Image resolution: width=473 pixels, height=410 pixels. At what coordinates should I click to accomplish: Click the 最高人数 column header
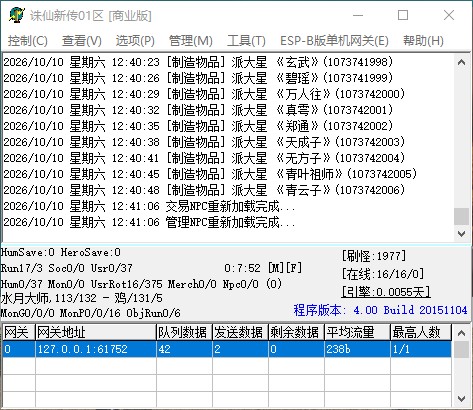[x=421, y=332]
